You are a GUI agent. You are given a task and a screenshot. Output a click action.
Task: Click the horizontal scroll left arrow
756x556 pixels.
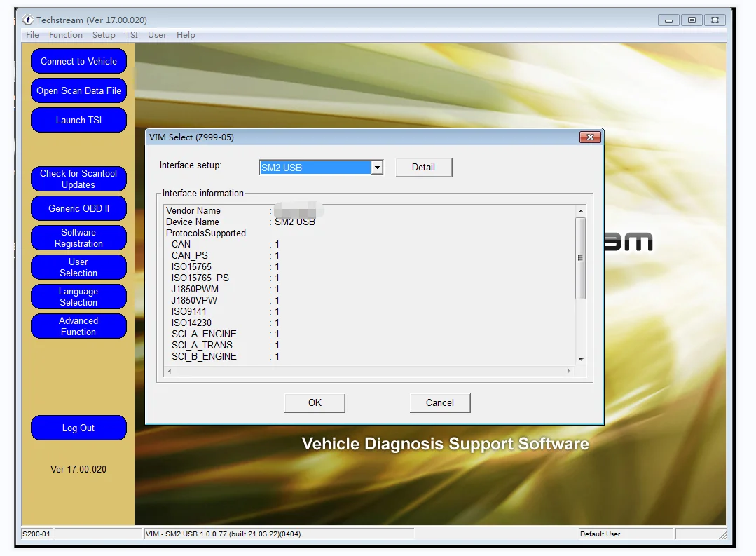click(x=170, y=371)
